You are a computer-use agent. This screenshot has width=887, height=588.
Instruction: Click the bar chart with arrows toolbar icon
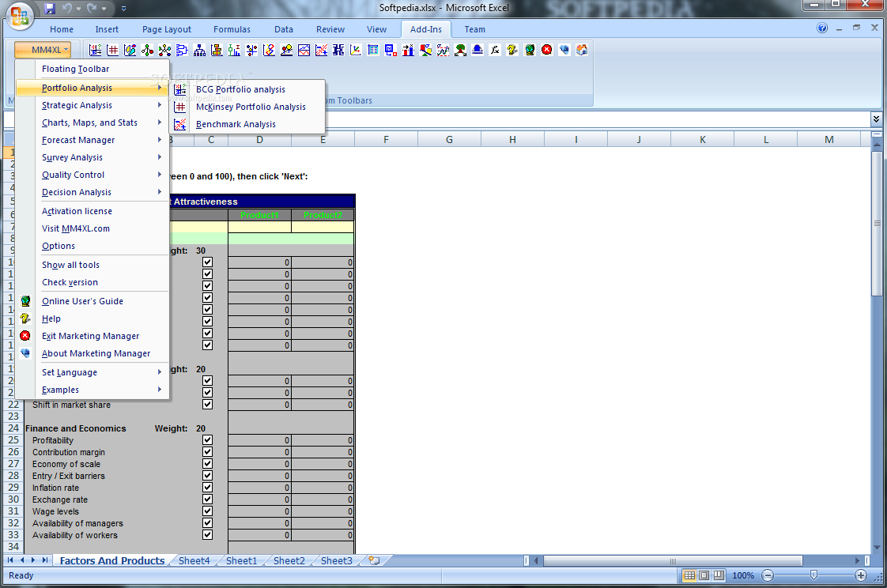[408, 51]
